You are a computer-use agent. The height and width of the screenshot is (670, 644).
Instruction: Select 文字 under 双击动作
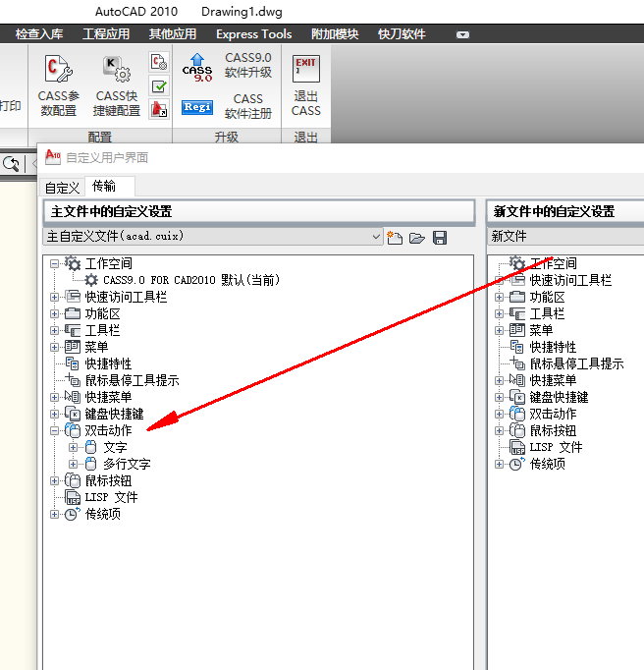(x=115, y=447)
